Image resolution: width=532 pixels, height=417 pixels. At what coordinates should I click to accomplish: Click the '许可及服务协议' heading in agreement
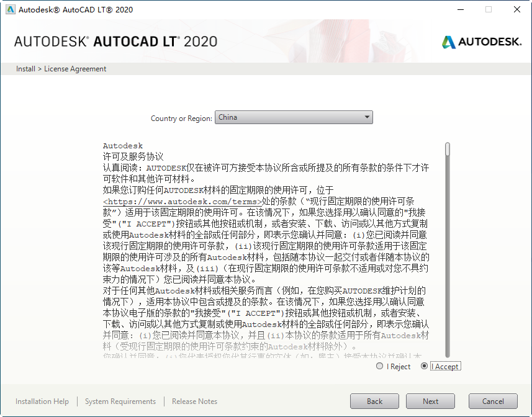pyautogui.click(x=133, y=156)
